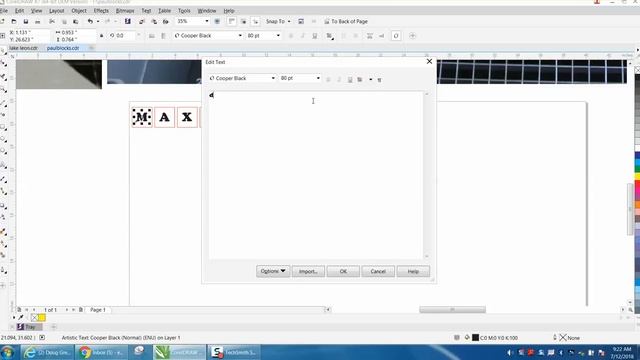The width and height of the screenshot is (640, 360).
Task: Open the alignment icon in the Edit Text dialog
Action: 360,80
